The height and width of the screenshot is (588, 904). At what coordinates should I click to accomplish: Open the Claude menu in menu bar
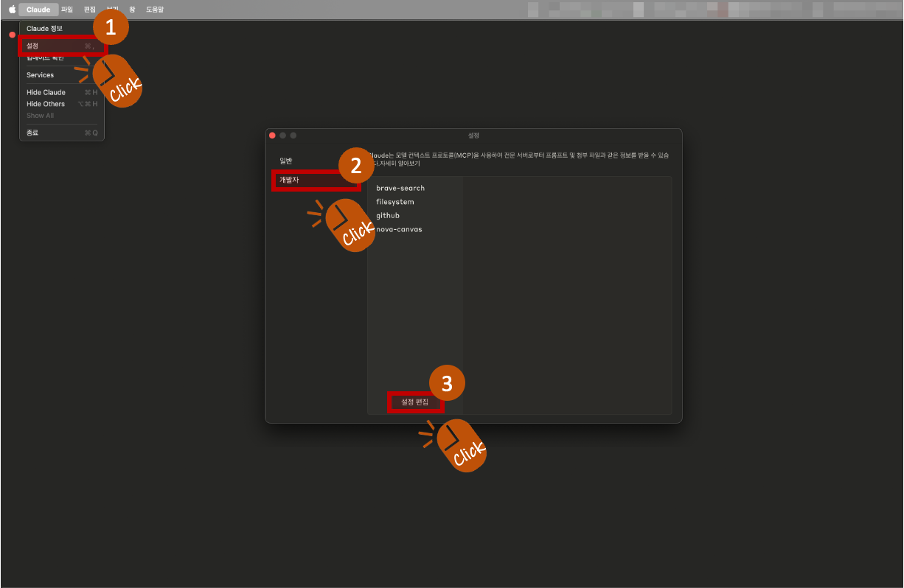click(x=38, y=10)
